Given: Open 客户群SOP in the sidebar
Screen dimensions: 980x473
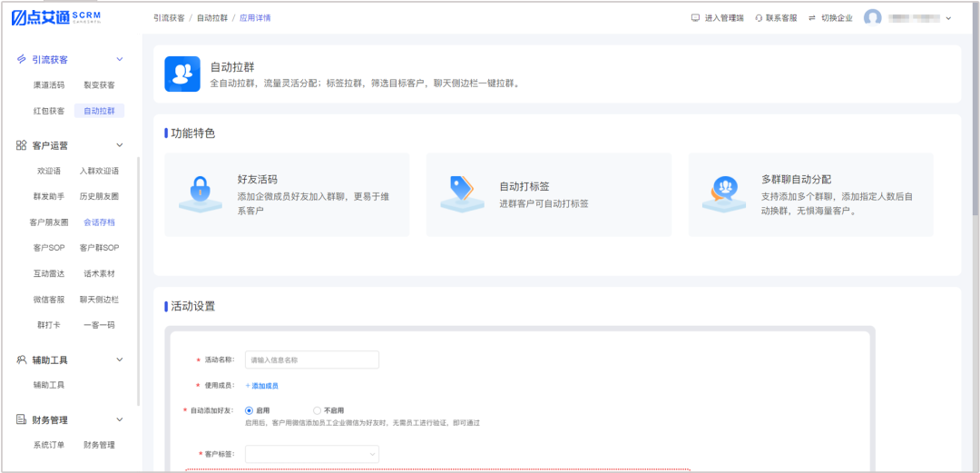Looking at the screenshot, I should pos(100,248).
